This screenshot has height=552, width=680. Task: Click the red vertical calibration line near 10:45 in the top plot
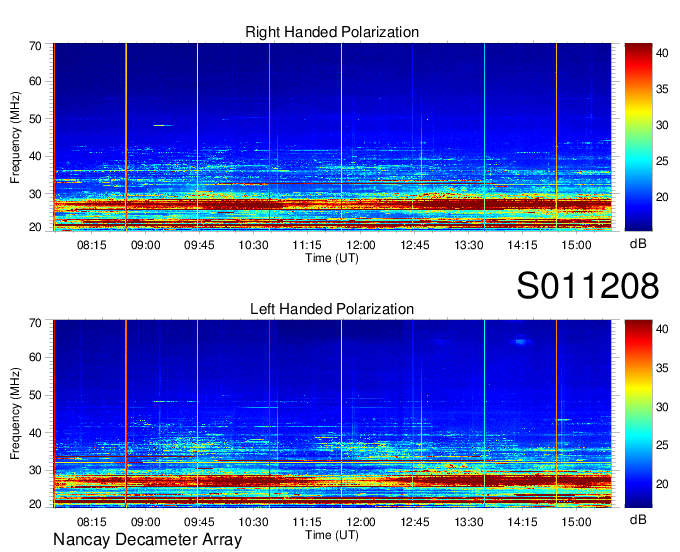[269, 137]
